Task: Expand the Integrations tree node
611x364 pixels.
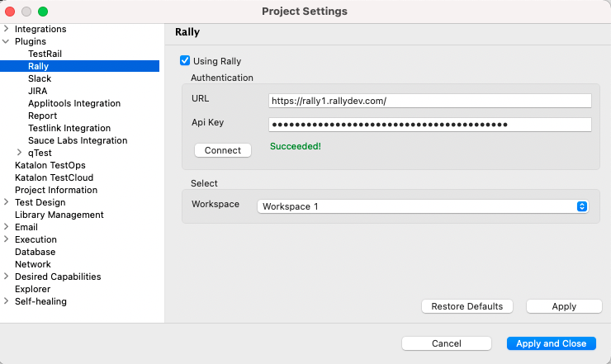Action: pyautogui.click(x=7, y=29)
